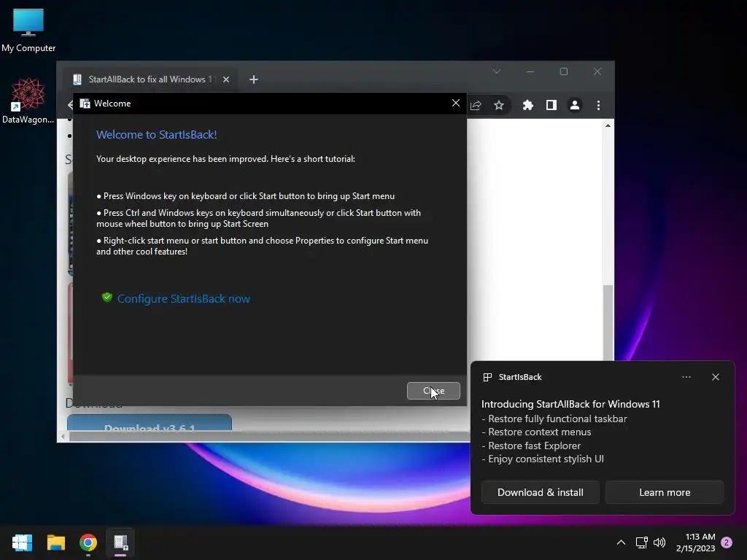Open Chrome from the taskbar
The height and width of the screenshot is (560, 747).
pyautogui.click(x=88, y=542)
